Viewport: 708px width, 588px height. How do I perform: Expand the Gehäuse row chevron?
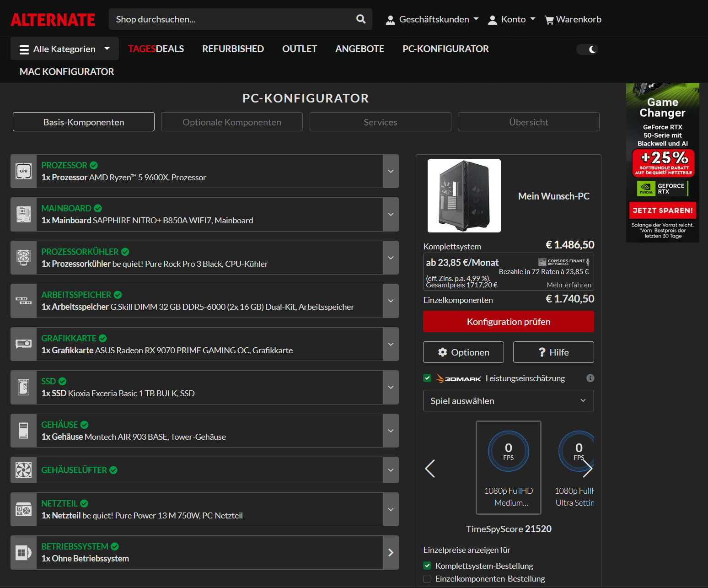pos(391,431)
